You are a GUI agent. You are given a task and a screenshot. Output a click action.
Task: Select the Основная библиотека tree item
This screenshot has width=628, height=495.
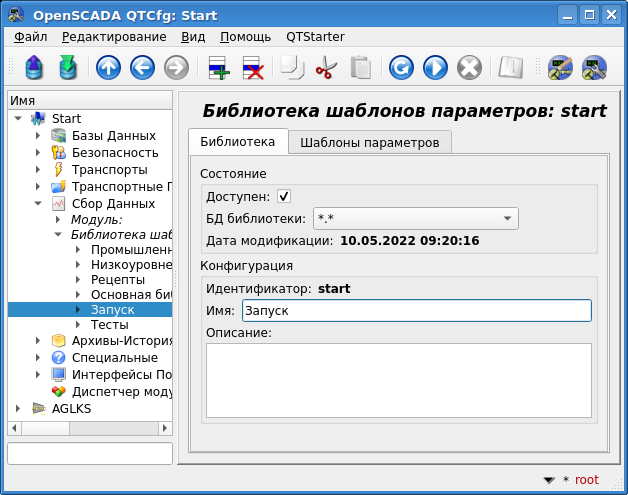[131, 295]
